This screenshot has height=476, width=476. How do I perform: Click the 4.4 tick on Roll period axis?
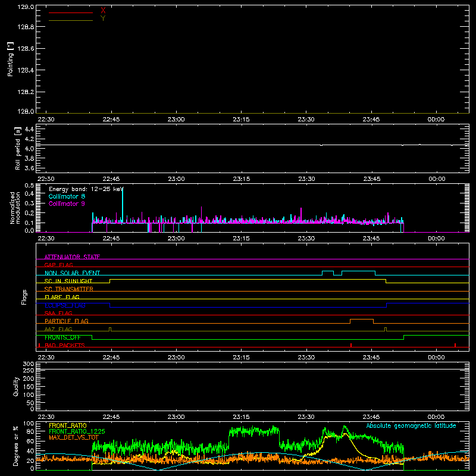pos(29,129)
